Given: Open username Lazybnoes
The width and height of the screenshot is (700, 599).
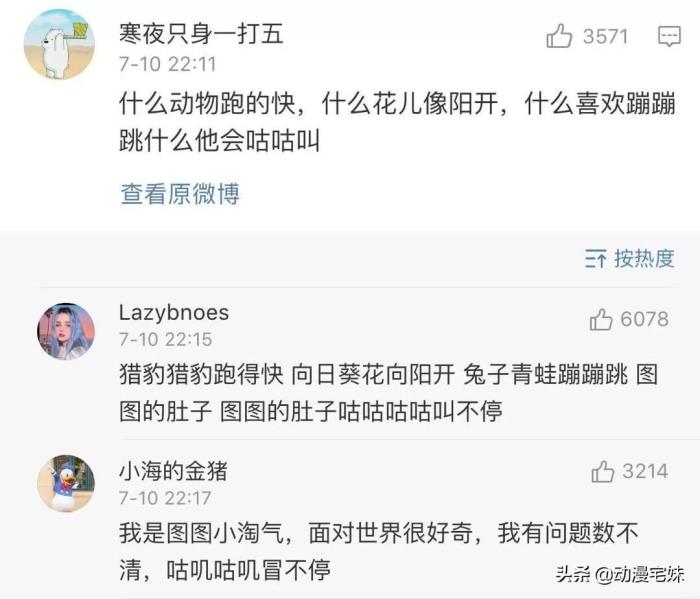Looking at the screenshot, I should point(173,312).
